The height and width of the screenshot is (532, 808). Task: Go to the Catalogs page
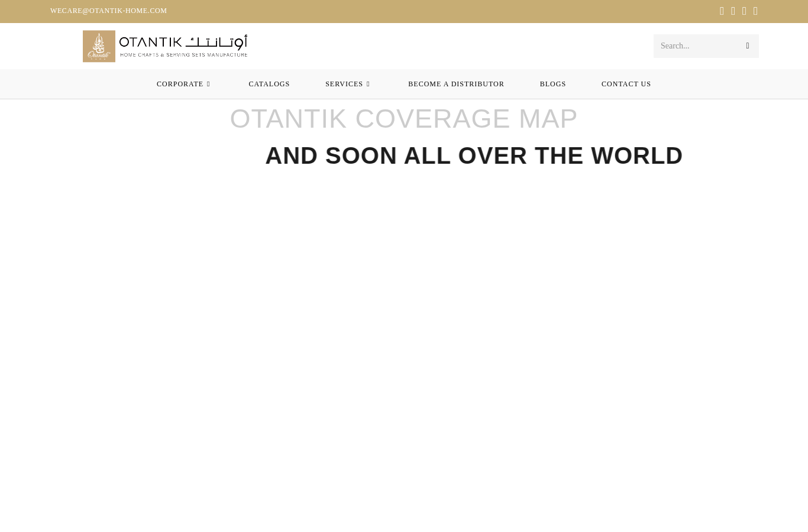coord(269,84)
